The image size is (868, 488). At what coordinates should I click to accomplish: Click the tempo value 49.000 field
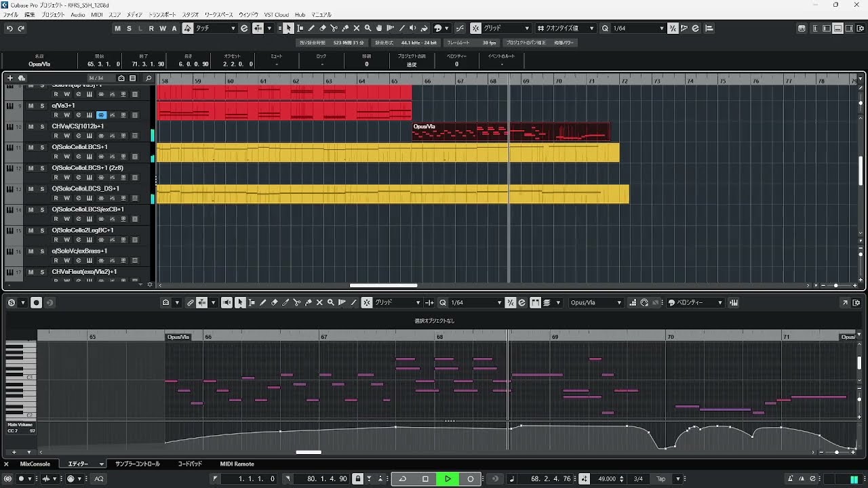pyautogui.click(x=607, y=479)
